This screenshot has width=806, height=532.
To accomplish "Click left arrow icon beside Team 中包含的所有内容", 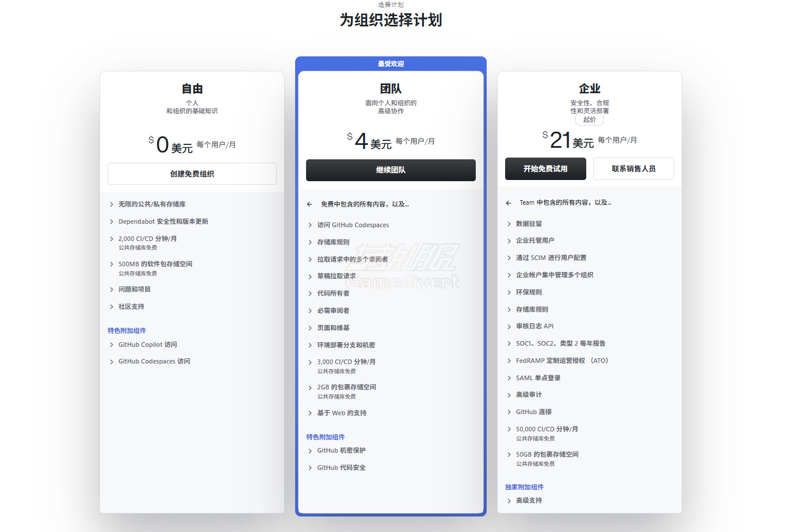I will (x=509, y=203).
